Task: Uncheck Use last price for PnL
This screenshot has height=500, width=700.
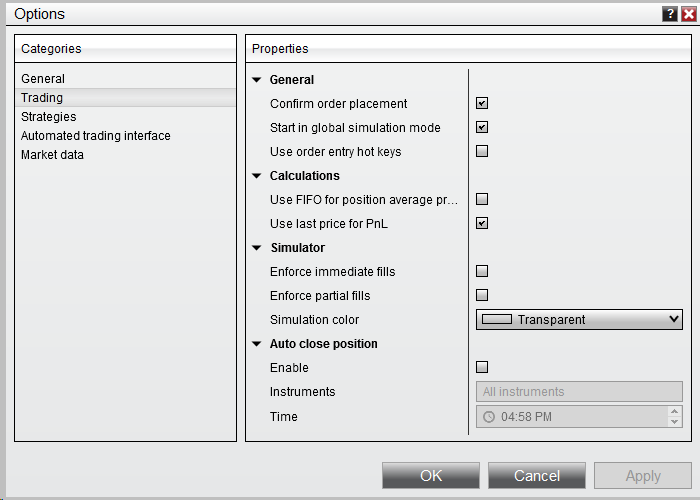Action: [482, 223]
